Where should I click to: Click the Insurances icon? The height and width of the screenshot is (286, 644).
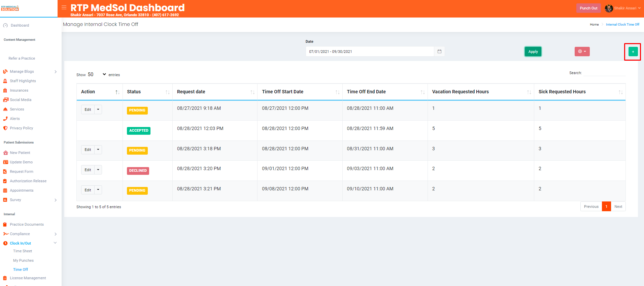click(5, 90)
